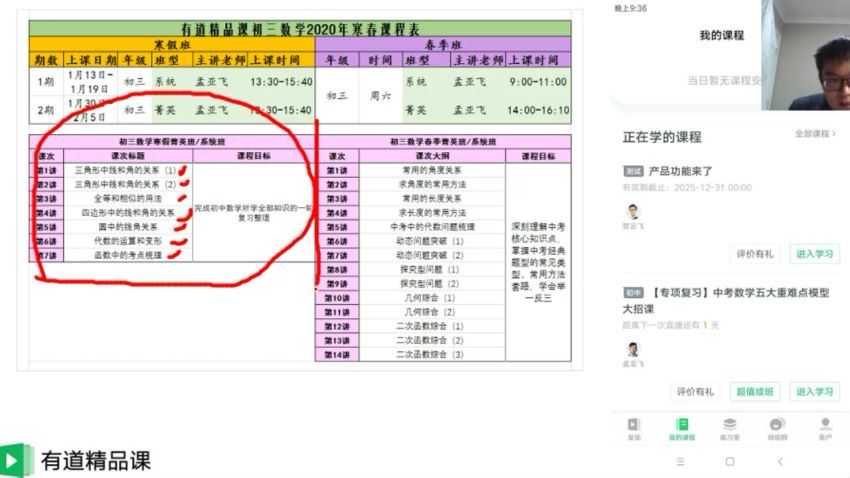850x478 pixels.
Task: Click lesson 三角形中线和角的关系 (2)
Action: [x=125, y=184]
